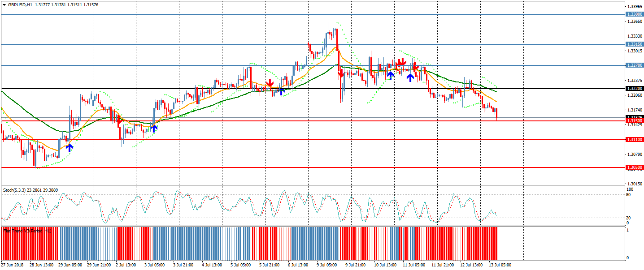Image resolution: width=644 pixels, height=270 pixels.
Task: Select the red 1.30500 price label
Action: coord(634,167)
